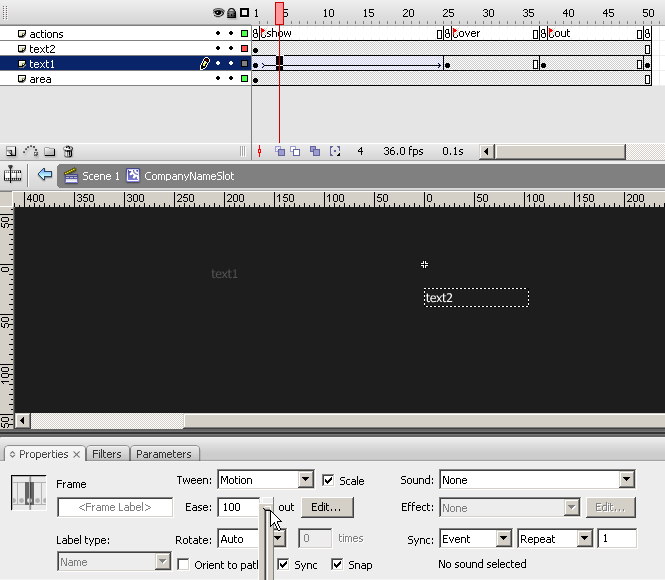This screenshot has height=580, width=665.
Task: Click the Center Frame icon
Action: tap(259, 152)
